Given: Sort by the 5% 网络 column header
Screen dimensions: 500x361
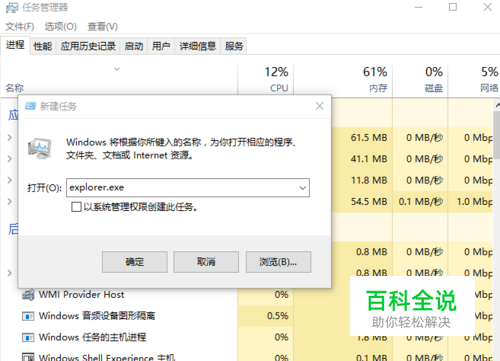Looking at the screenshot, I should [x=474, y=80].
